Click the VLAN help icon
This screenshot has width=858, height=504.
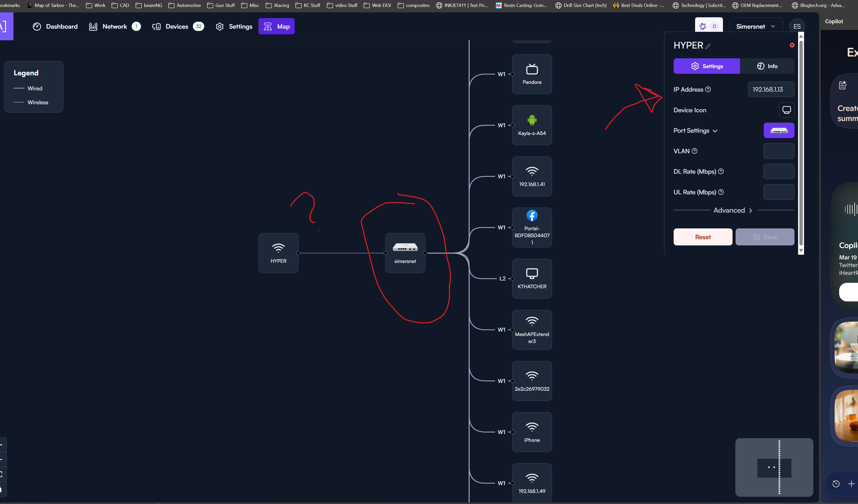[695, 151]
